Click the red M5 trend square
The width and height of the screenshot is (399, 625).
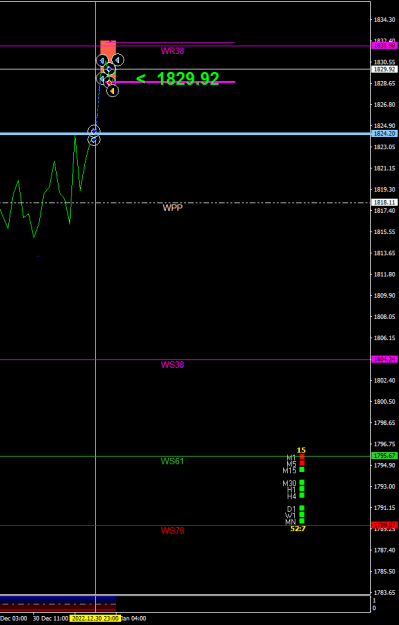[302, 463]
